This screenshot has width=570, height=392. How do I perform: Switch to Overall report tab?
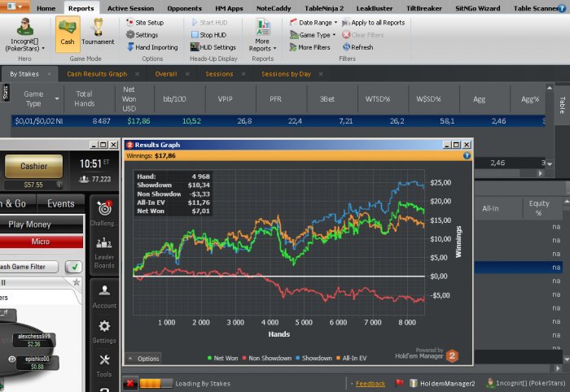pyautogui.click(x=166, y=74)
